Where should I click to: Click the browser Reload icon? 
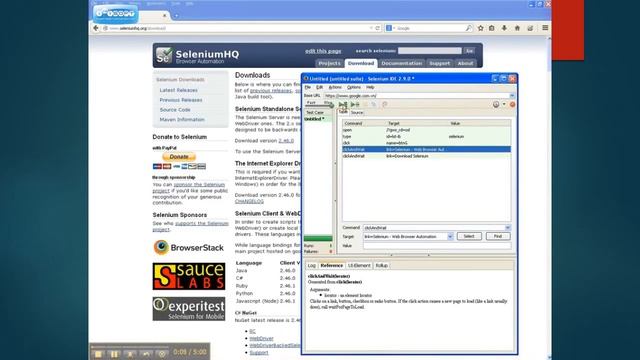click(378, 28)
